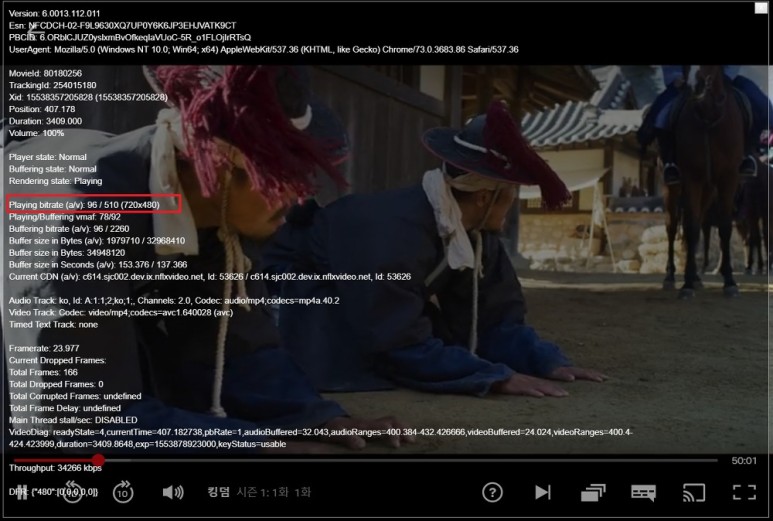Select the Total Frame Delay line
This screenshot has height=521, width=773.
pos(65,408)
